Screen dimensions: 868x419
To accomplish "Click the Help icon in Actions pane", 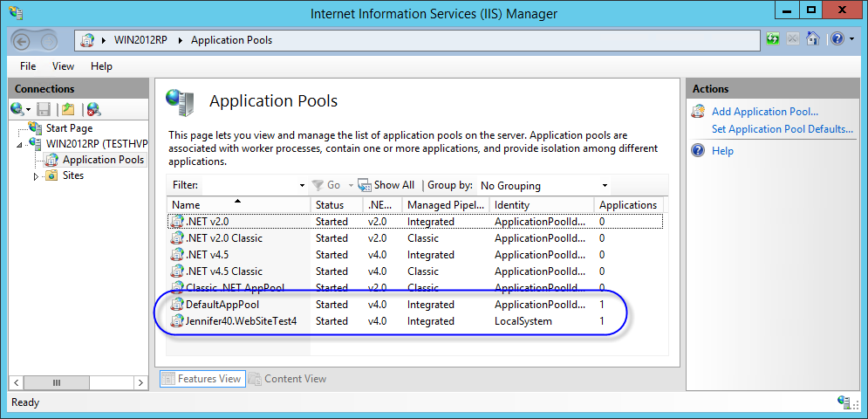I will click(x=698, y=150).
